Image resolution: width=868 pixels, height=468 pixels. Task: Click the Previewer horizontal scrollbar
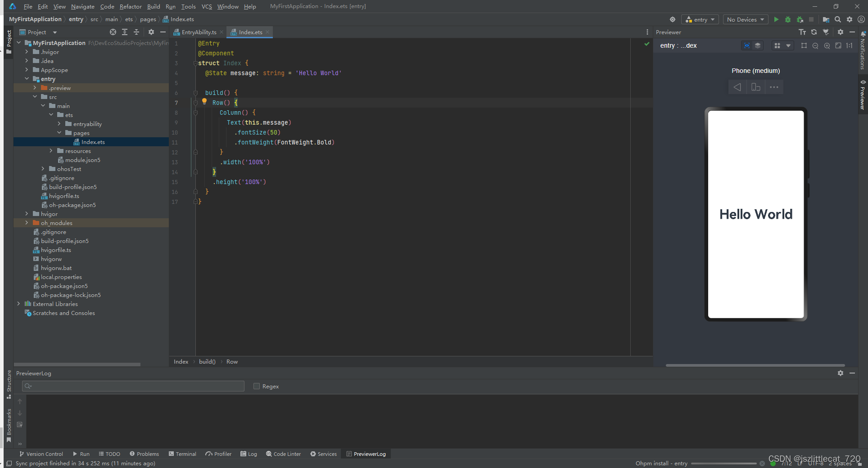pyautogui.click(x=755, y=365)
